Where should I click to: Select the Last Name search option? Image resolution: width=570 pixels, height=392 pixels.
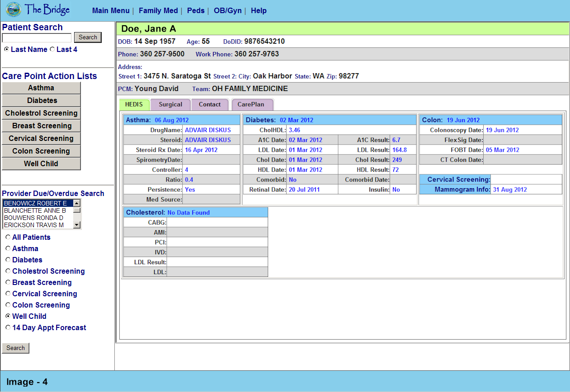pyautogui.click(x=6, y=49)
